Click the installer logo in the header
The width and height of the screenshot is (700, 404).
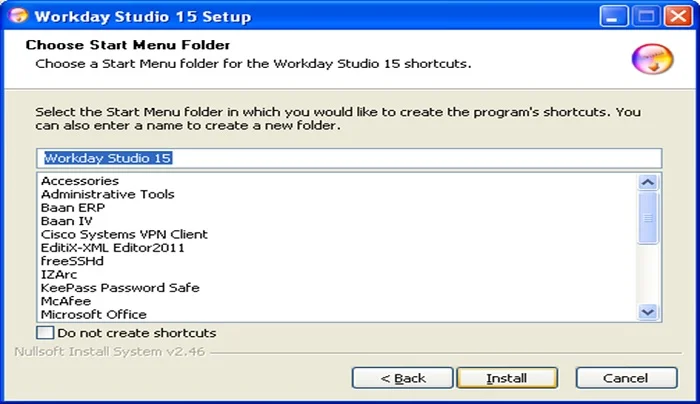[653, 58]
